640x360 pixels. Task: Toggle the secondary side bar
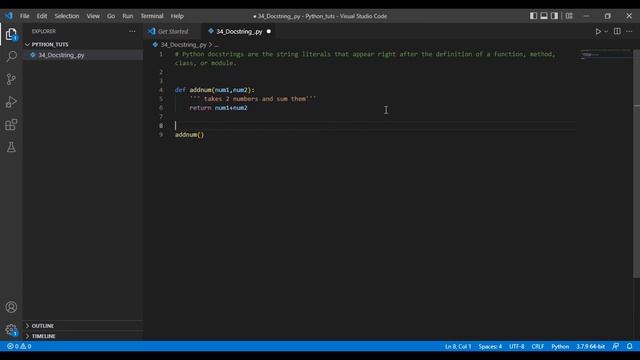[x=554, y=16]
